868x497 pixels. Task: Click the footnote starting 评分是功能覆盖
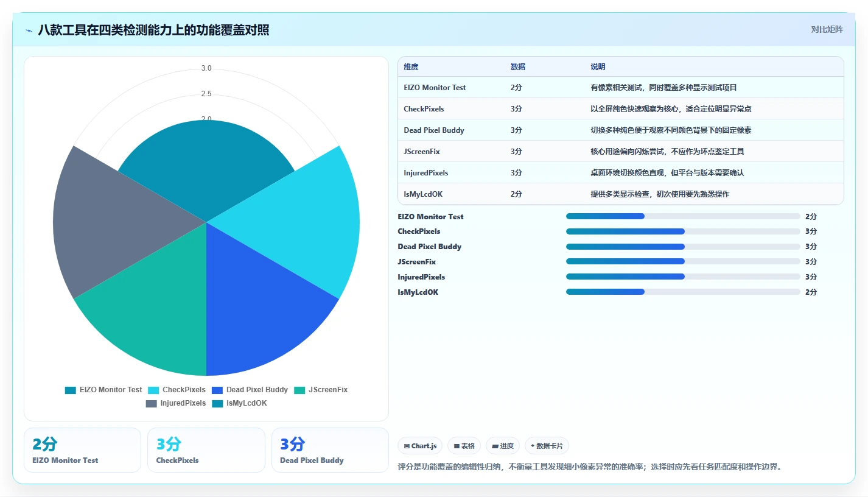click(589, 467)
